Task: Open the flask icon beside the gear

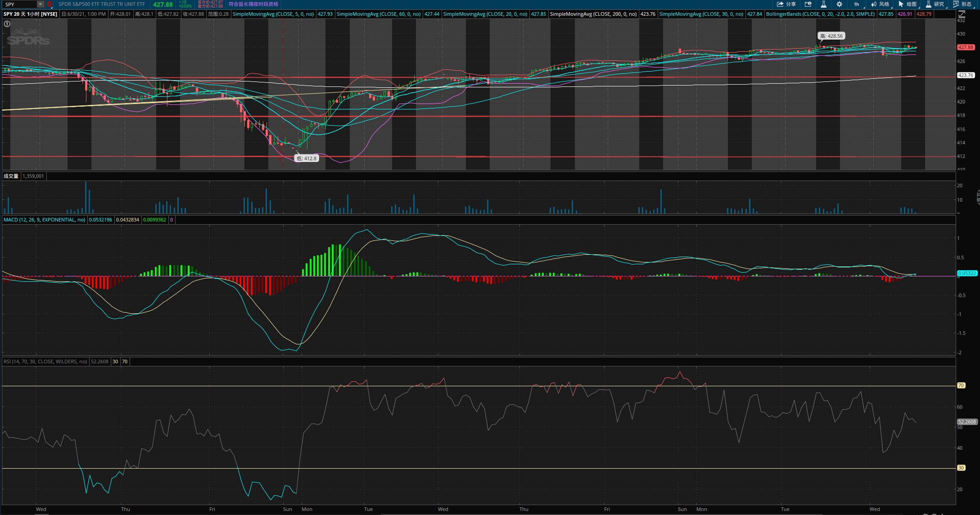Action: pyautogui.click(x=823, y=4)
